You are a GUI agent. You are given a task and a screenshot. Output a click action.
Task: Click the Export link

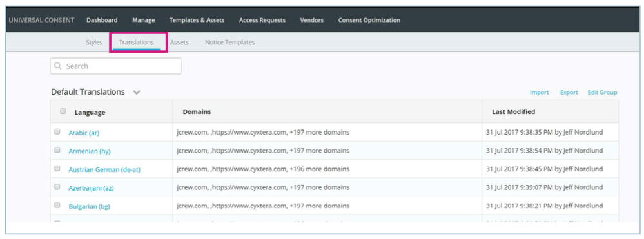[x=569, y=92]
